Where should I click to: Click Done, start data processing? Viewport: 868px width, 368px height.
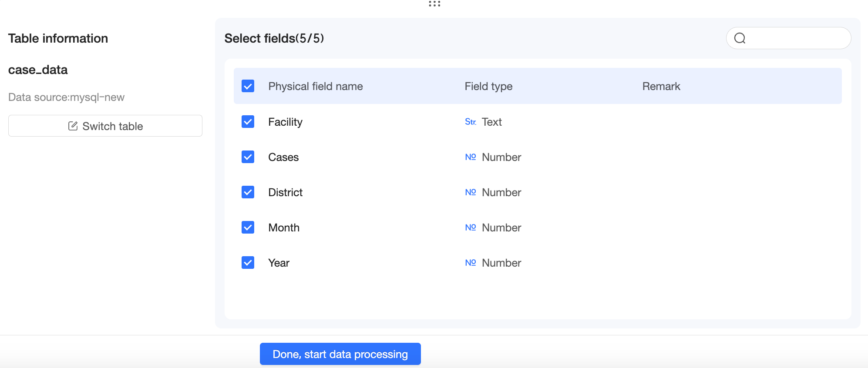coord(340,354)
